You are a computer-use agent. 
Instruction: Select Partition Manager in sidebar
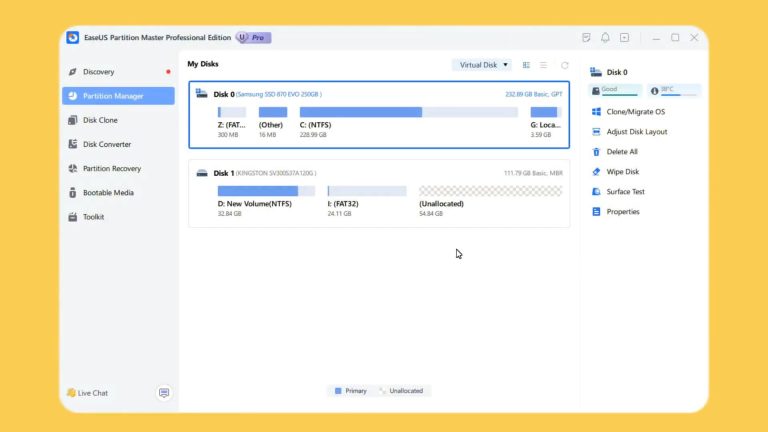click(x=118, y=96)
